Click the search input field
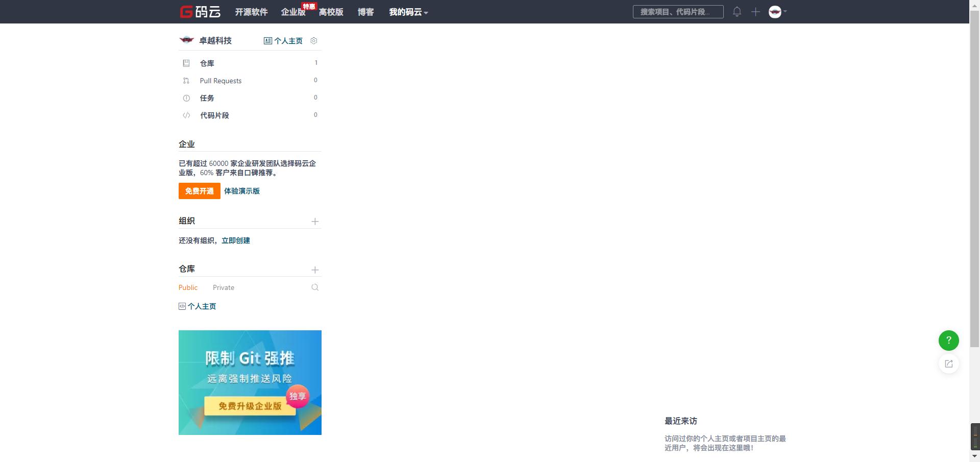980x462 pixels. [678, 11]
